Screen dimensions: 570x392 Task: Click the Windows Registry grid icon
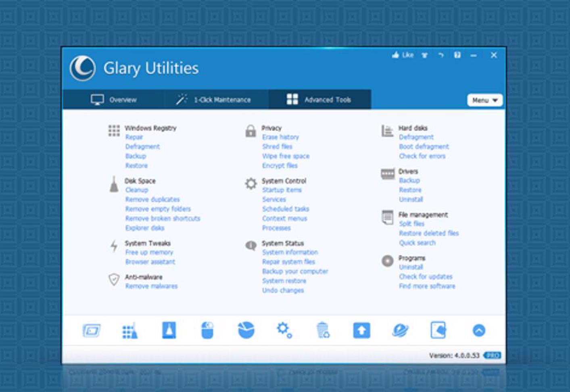tap(114, 131)
